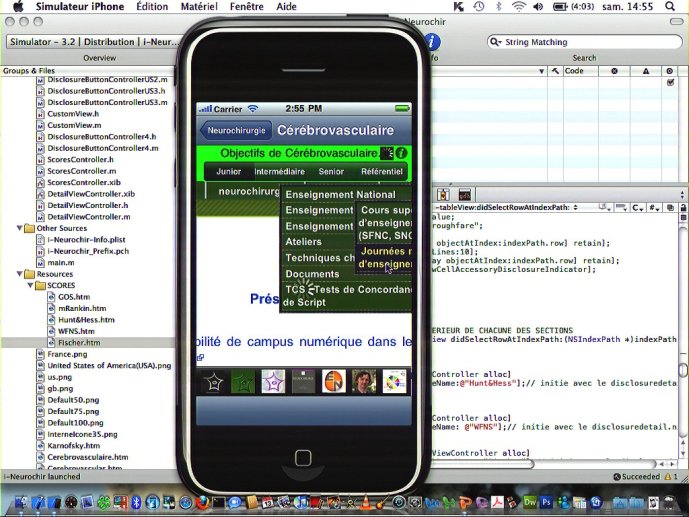The image size is (689, 517).
Task: Open the Fenêtre menu
Action: (247, 7)
